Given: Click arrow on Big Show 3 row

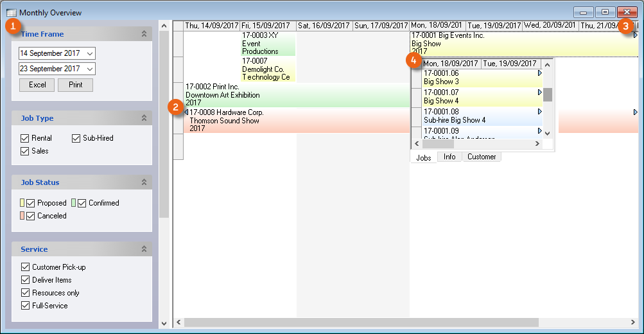Looking at the screenshot, I should click(540, 73).
